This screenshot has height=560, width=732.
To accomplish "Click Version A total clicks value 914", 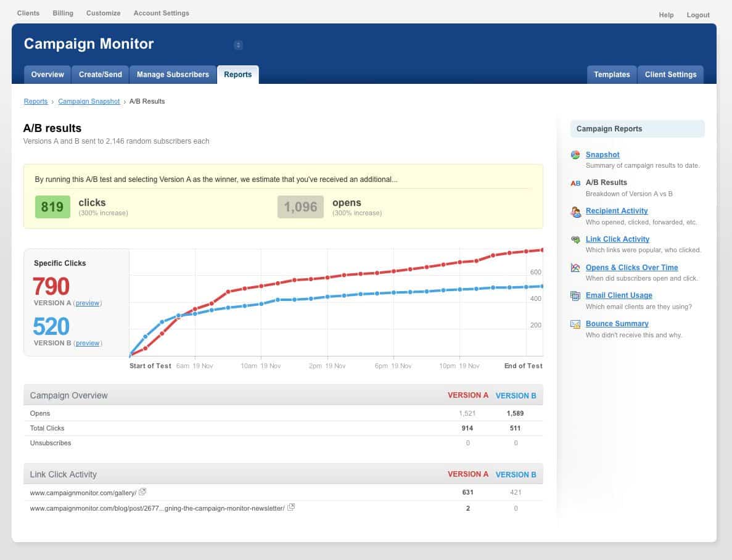I will (x=467, y=428).
